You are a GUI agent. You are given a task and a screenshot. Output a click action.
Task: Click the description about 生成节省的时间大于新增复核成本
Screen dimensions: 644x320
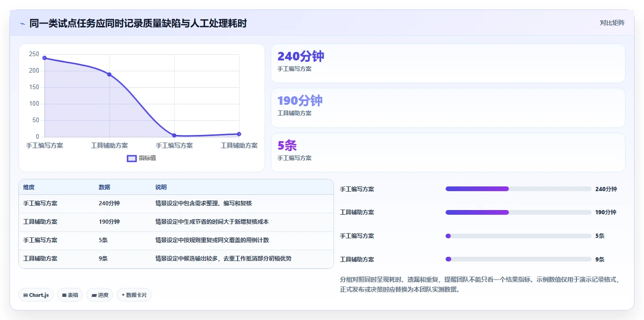click(212, 222)
